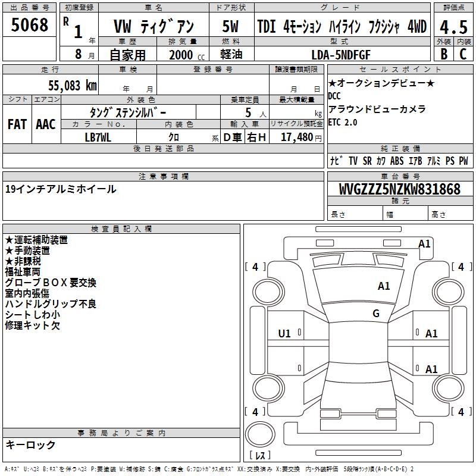Image resolution: width=476 pixels, height=476 pixels.
Task: Click model code LDA-5NDFGF
Action: (341, 55)
